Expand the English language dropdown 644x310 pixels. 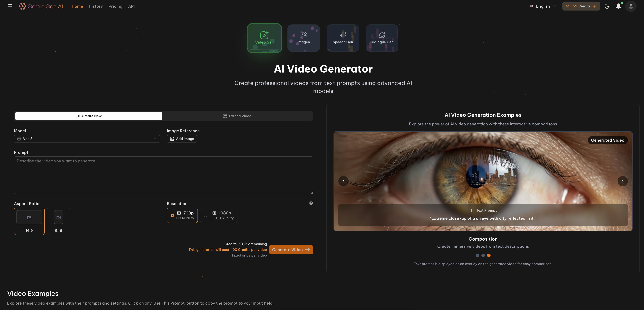[543, 6]
